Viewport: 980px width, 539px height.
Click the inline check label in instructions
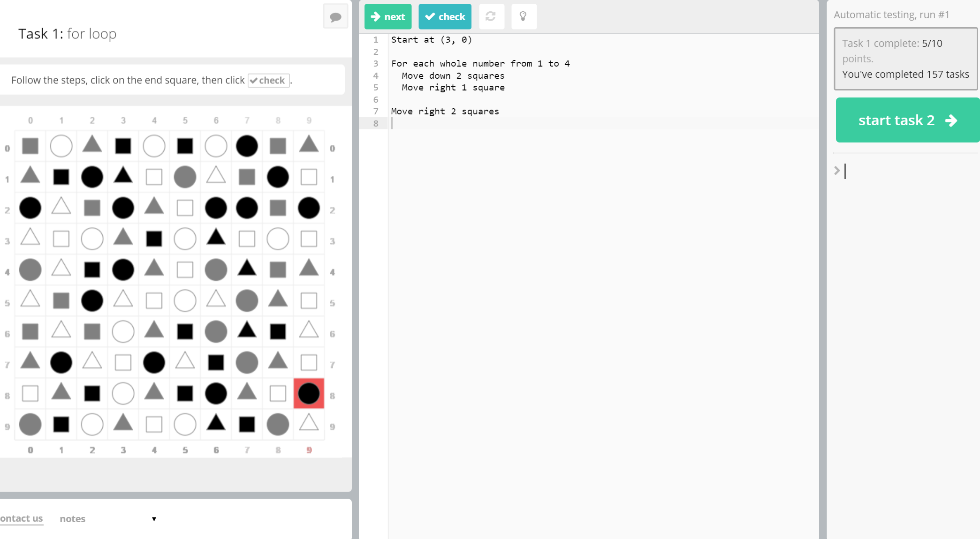click(x=268, y=80)
